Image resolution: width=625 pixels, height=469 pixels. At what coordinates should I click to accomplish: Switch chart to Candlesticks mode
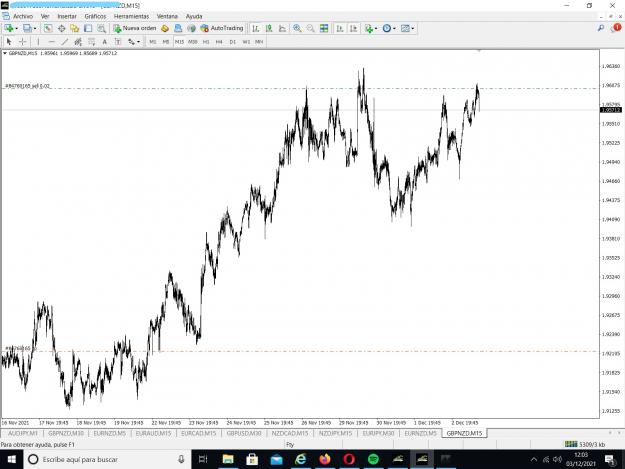269,28
